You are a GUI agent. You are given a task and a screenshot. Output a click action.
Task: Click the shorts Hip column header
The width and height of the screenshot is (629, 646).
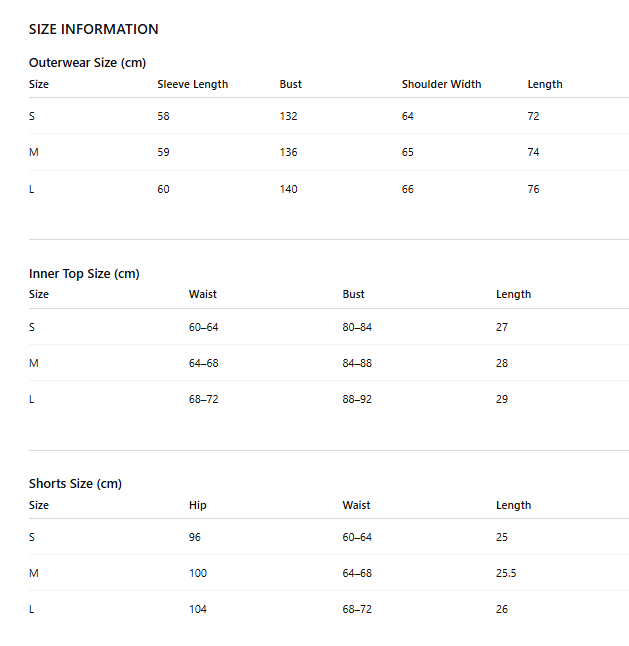(x=198, y=505)
